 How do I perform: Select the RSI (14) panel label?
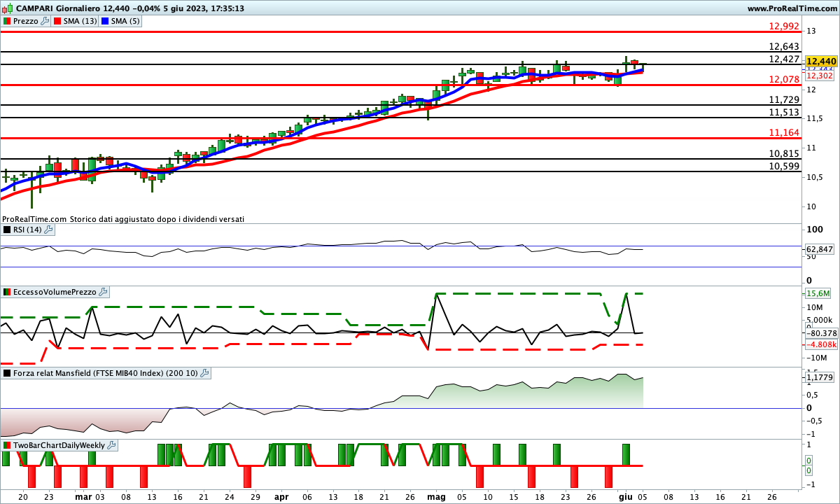point(28,229)
